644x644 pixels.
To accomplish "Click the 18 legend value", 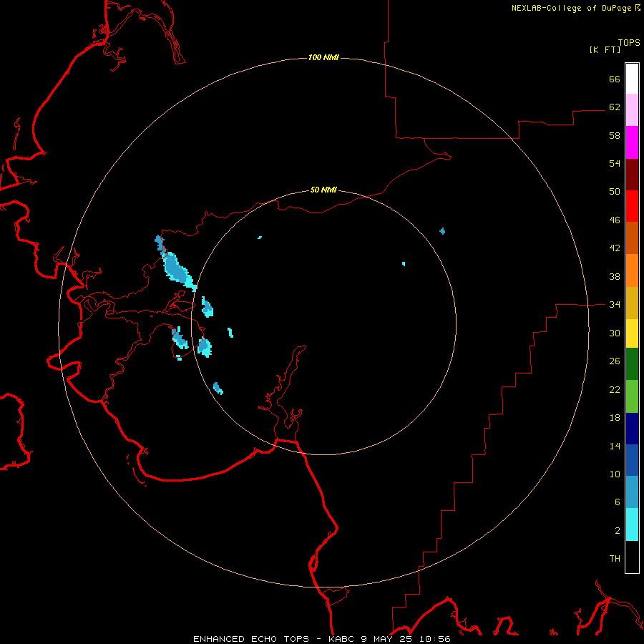I will (615, 418).
